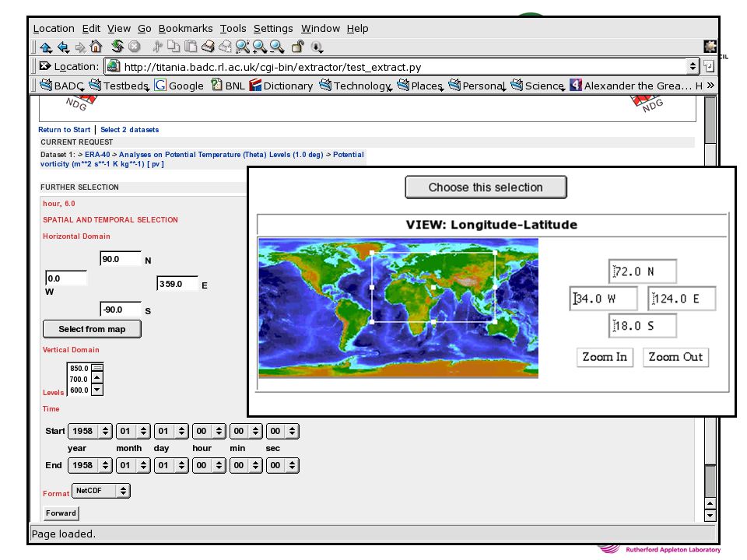Screen dimensions: 747x560
Task: Open the Personal bookmark folder
Action: tap(477, 86)
